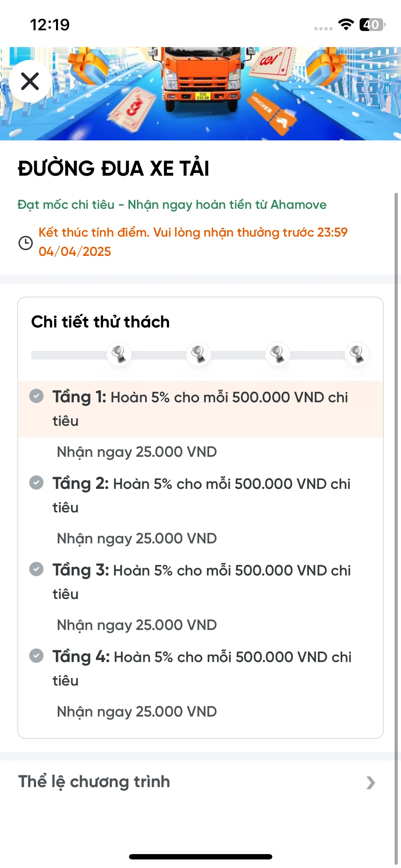
Task: Select the Tầng 3 checkmark circle
Action: 36,569
